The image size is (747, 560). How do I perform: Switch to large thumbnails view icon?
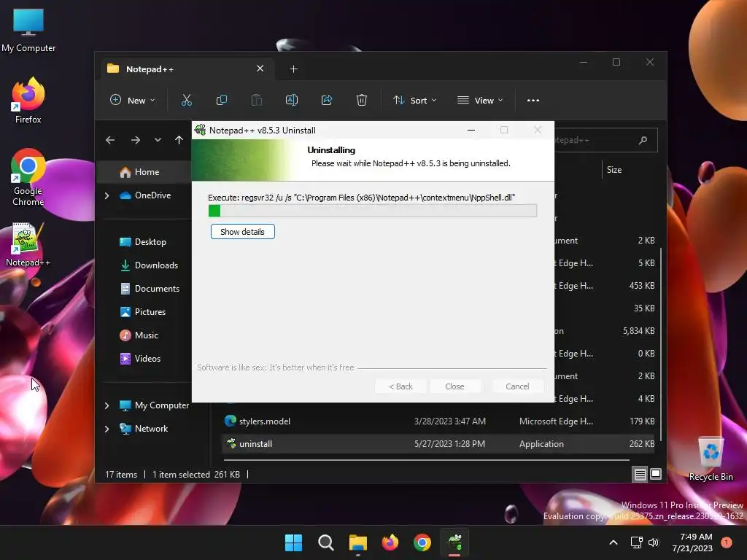(x=656, y=474)
